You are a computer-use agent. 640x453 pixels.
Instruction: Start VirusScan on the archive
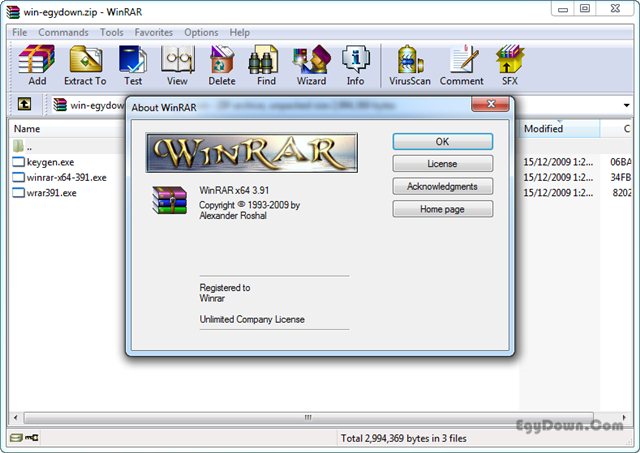[x=410, y=60]
